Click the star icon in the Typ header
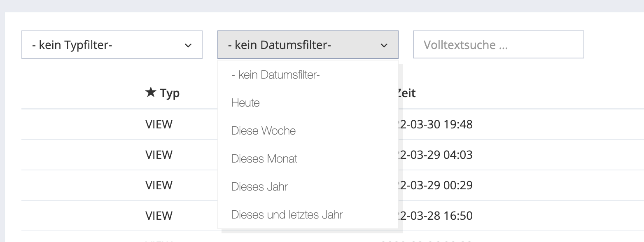This screenshot has width=644, height=242. [x=151, y=93]
